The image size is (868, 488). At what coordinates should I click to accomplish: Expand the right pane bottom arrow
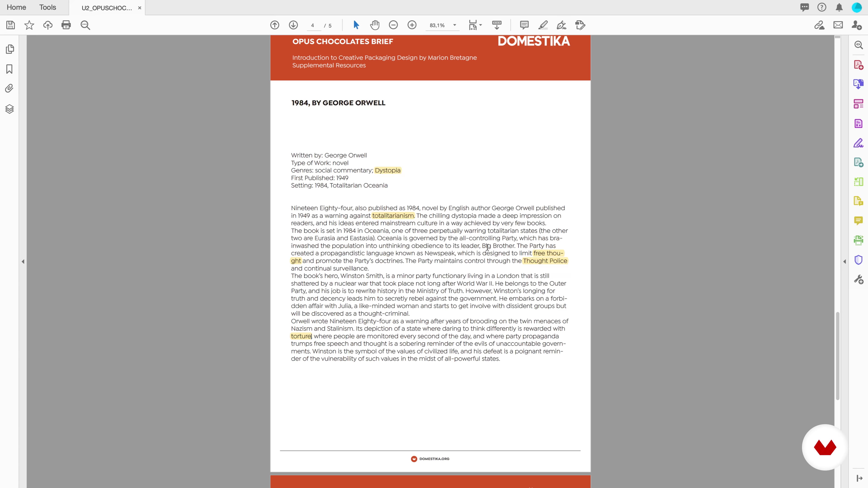tap(859, 479)
